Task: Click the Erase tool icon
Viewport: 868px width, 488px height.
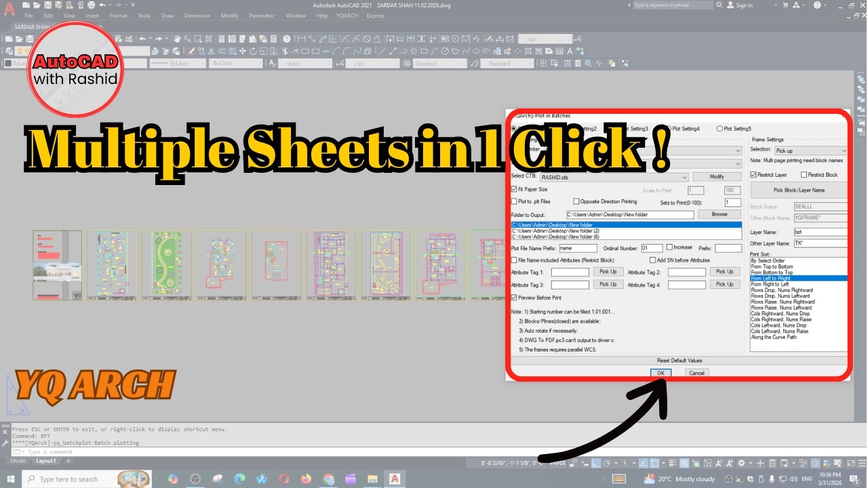Action: (x=191, y=51)
